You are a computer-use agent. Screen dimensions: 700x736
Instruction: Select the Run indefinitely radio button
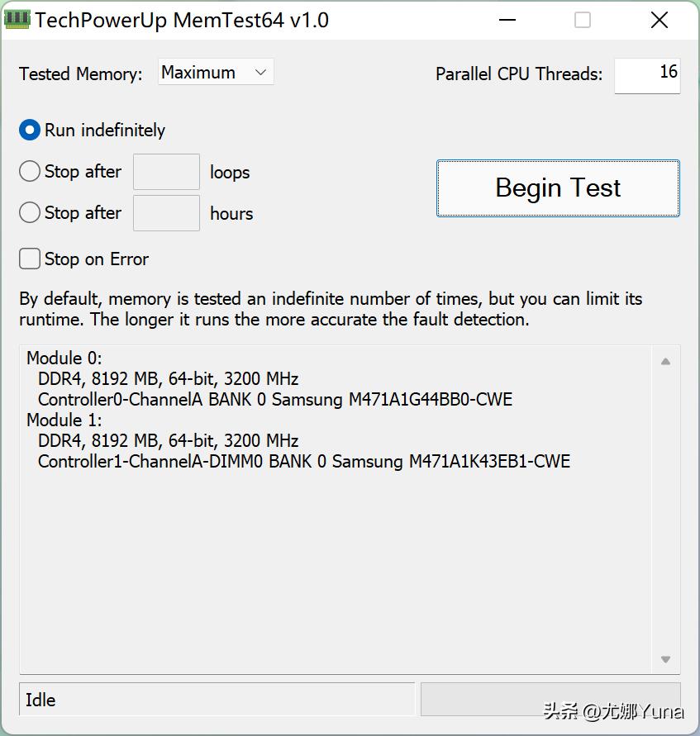(29, 130)
